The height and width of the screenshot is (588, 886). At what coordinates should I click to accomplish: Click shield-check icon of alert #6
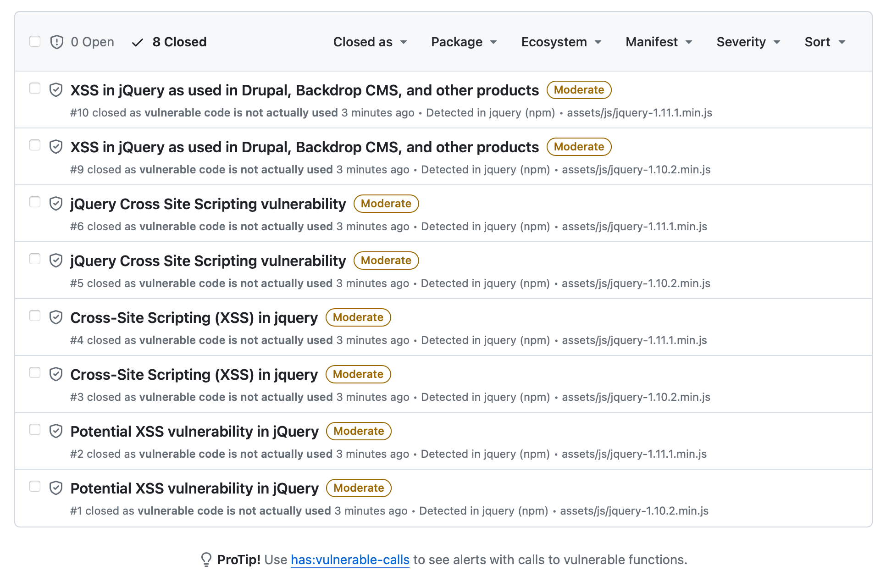(x=56, y=204)
